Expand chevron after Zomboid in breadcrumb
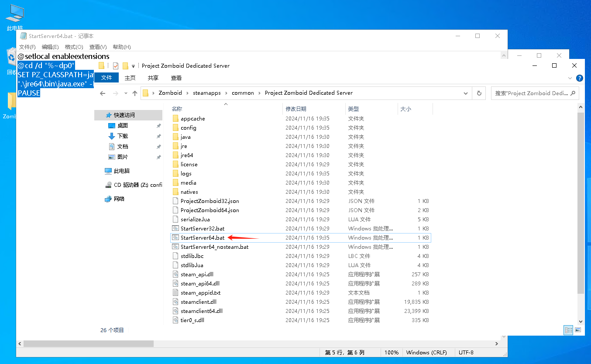The width and height of the screenshot is (591, 364). (188, 93)
